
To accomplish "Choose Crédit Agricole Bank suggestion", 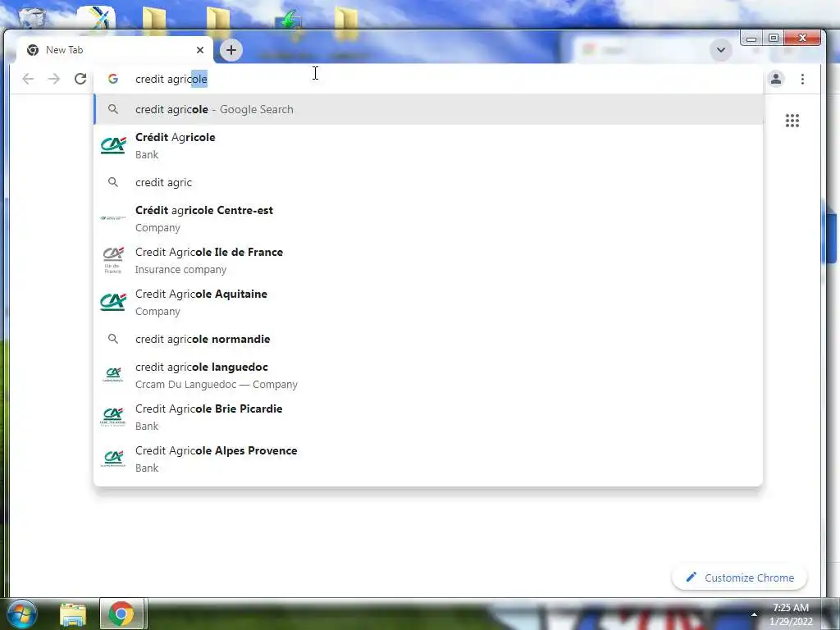I will pyautogui.click(x=428, y=146).
